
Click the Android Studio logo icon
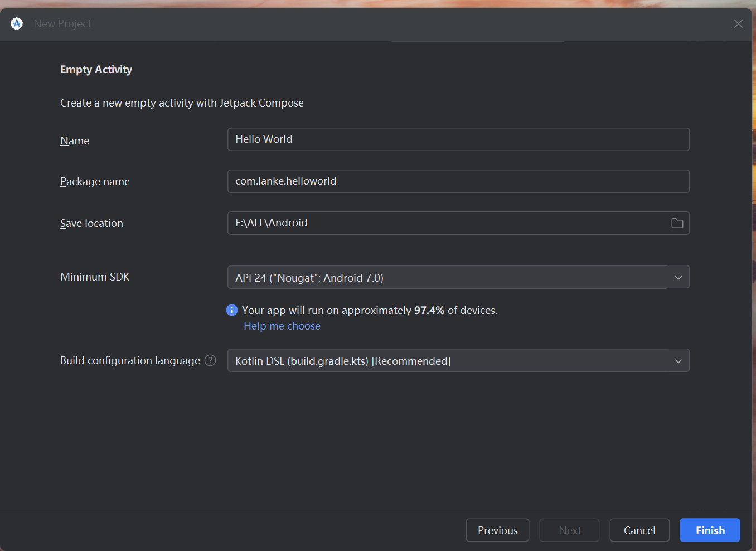tap(17, 23)
